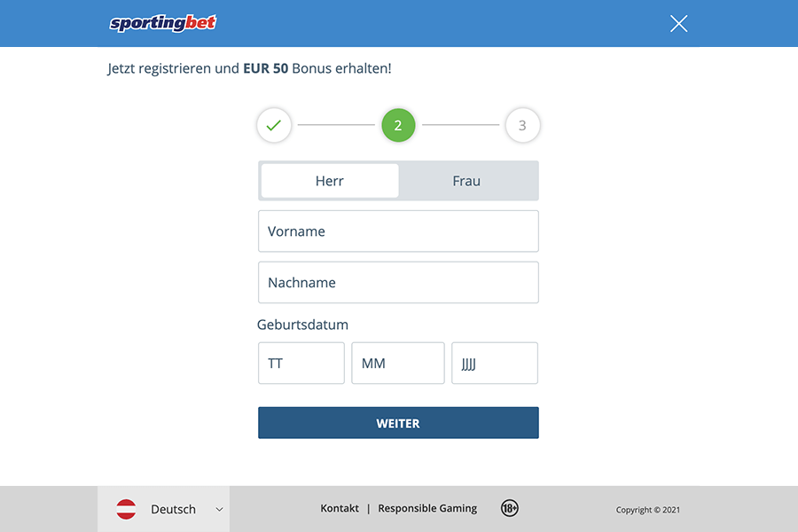The height and width of the screenshot is (532, 798).
Task: Open the Kontakt page
Action: point(340,508)
